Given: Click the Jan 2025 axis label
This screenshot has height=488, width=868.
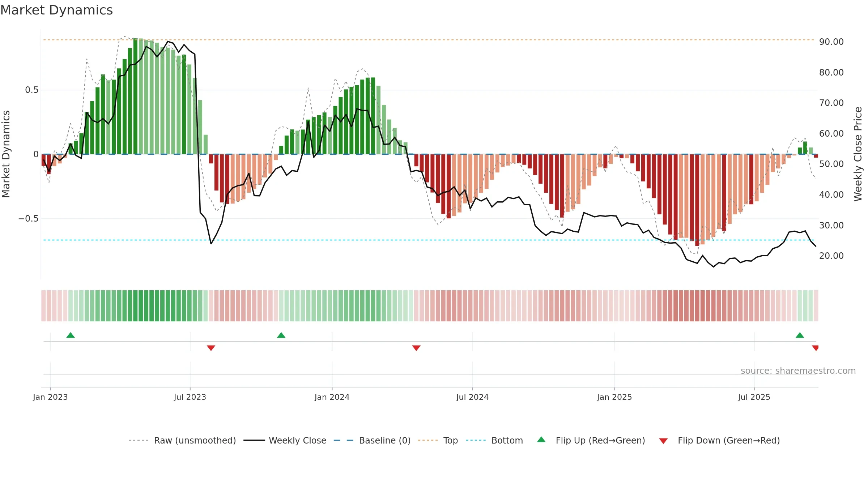Looking at the screenshot, I should tap(614, 397).
